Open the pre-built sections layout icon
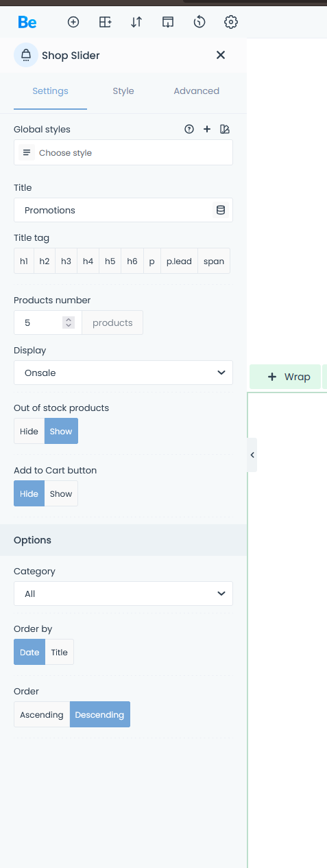Viewport: 327px width, 868px height. pyautogui.click(x=105, y=22)
